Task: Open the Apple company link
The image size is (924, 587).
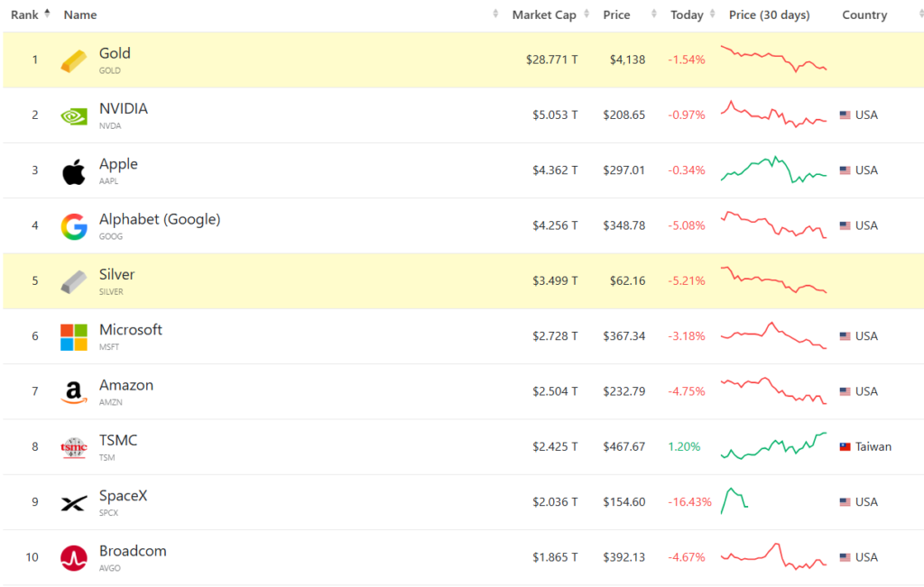Action: coord(118,164)
